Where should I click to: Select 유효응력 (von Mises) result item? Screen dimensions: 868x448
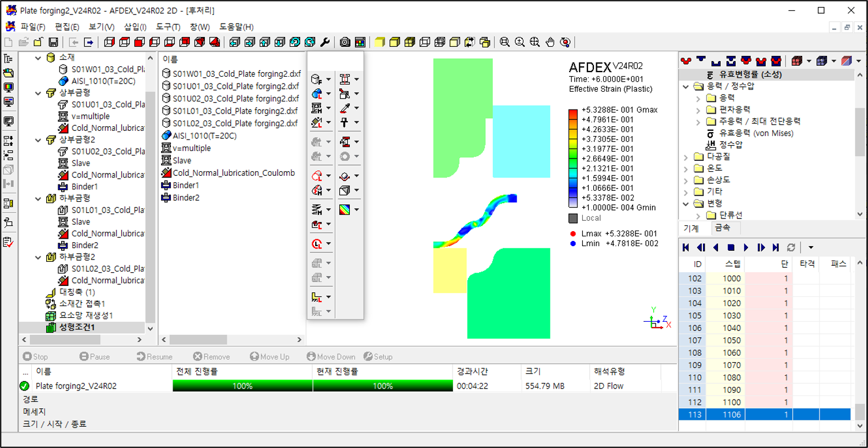pos(756,133)
